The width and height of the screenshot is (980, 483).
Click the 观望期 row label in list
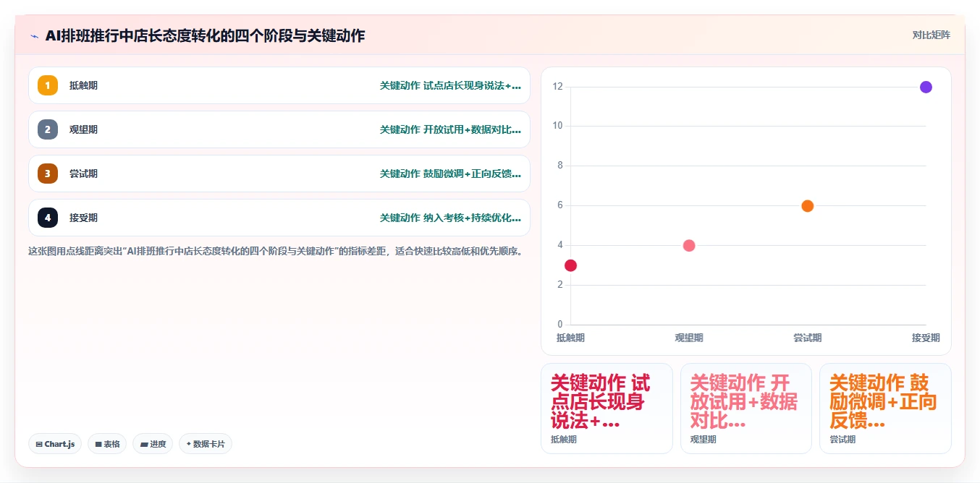[83, 129]
